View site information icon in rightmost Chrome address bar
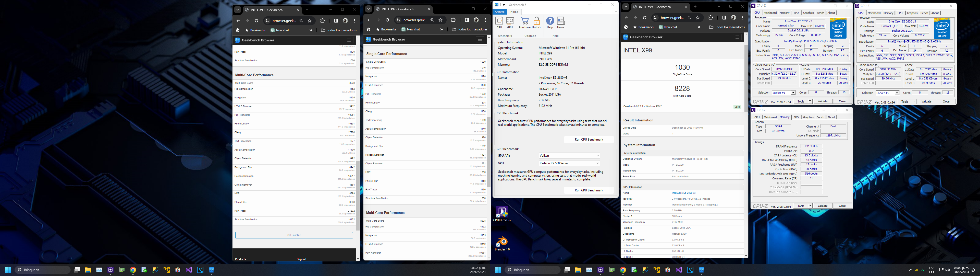The width and height of the screenshot is (980, 276). (655, 18)
